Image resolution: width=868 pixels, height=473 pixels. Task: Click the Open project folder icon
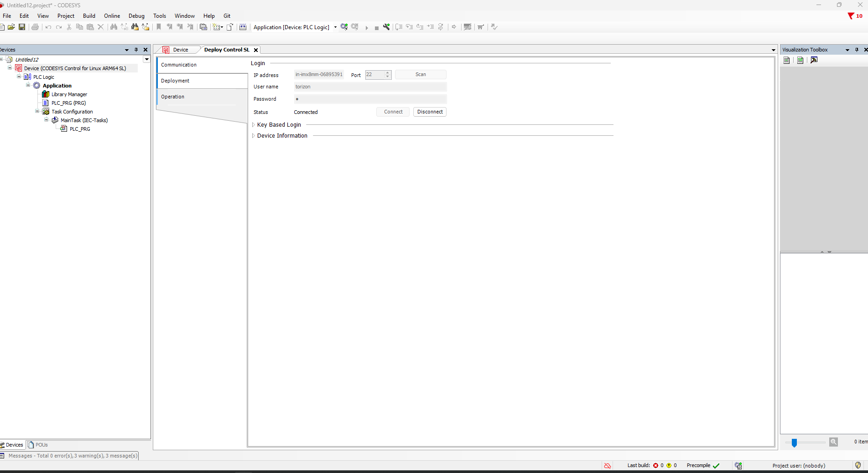coord(11,27)
